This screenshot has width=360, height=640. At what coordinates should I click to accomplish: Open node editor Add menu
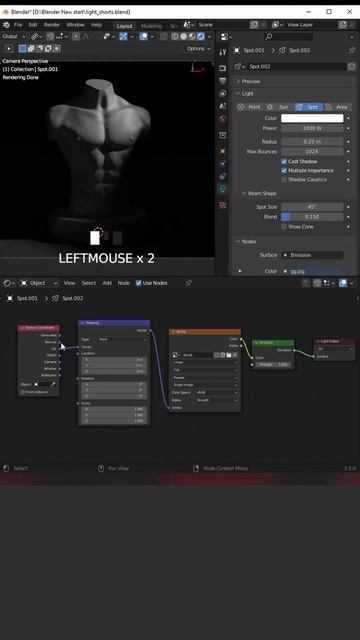coord(107,283)
